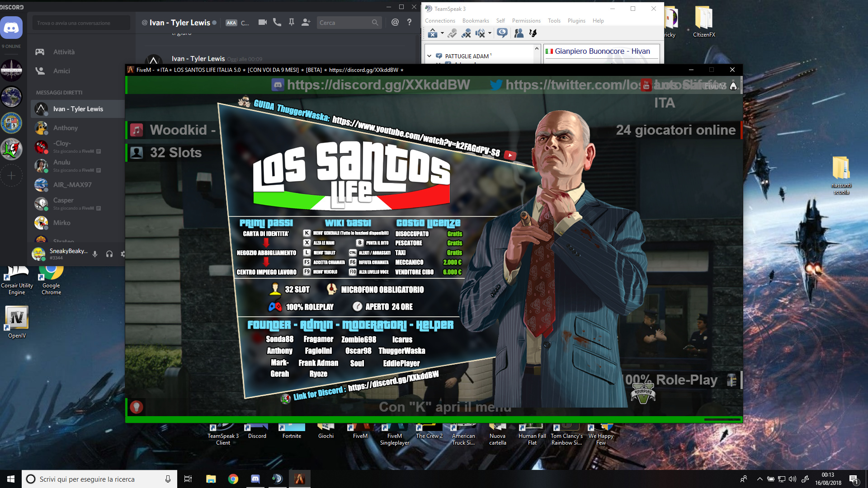
Task: Open TeamSpeak Self menu
Action: (x=500, y=21)
